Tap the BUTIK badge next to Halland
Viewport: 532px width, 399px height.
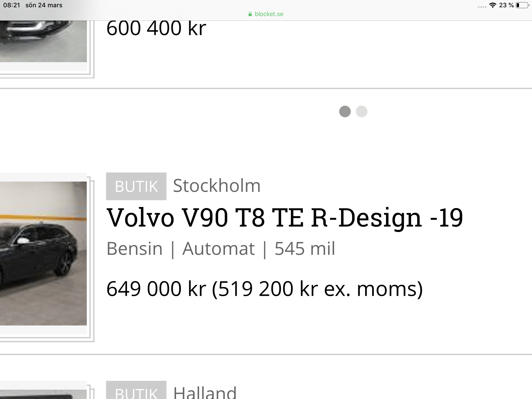(x=136, y=390)
